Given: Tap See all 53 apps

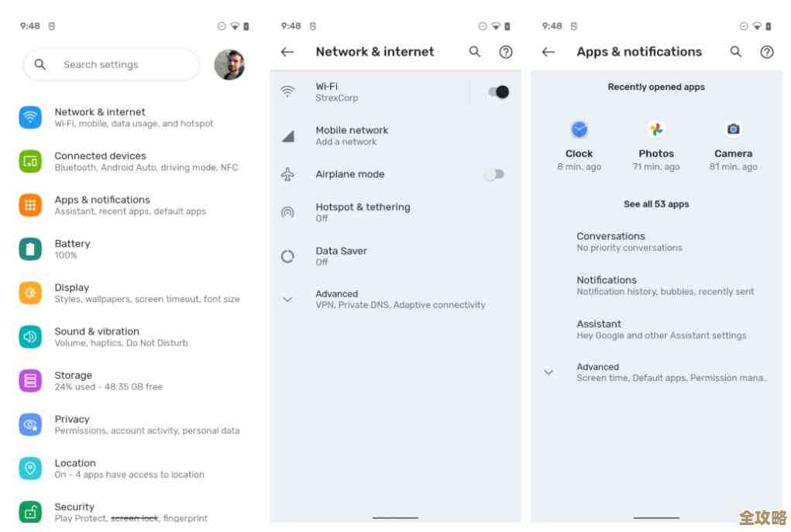Looking at the screenshot, I should [x=656, y=204].
